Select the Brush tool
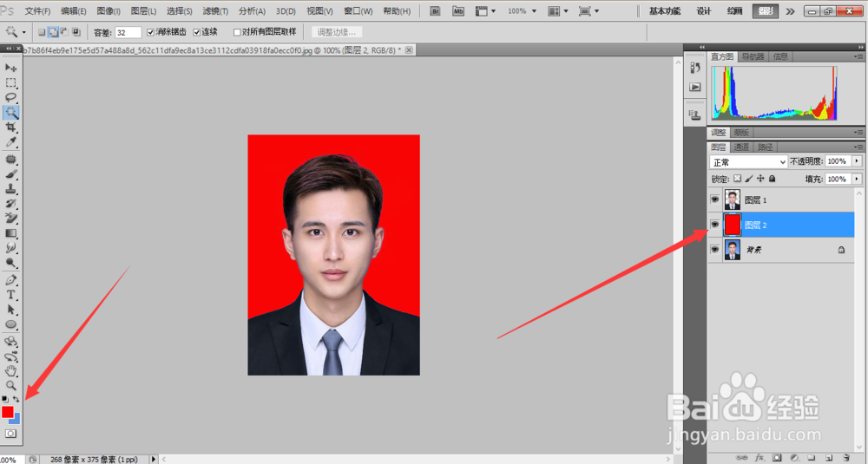868x464 pixels. (10, 174)
